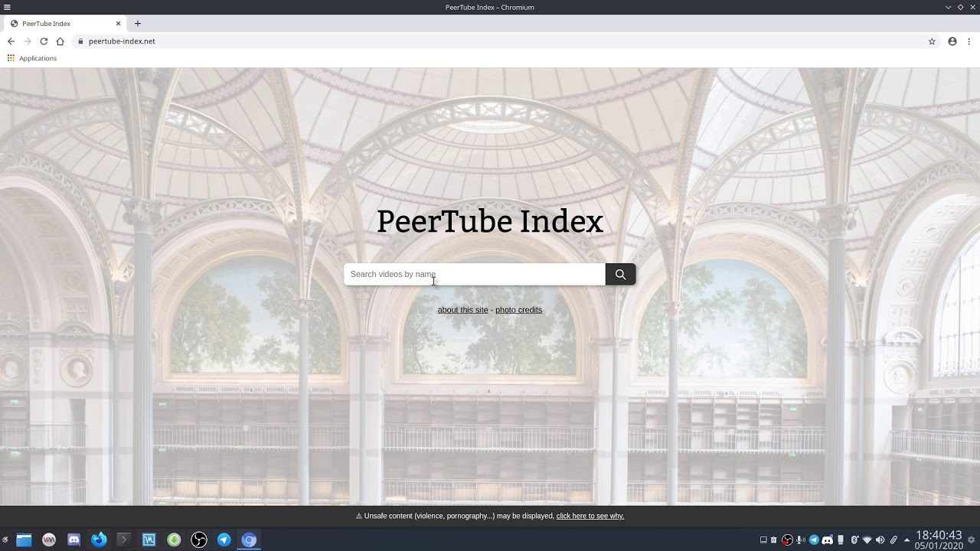The width and height of the screenshot is (980, 551).
Task: Open Bluetooth settings in tray
Action: point(854,540)
